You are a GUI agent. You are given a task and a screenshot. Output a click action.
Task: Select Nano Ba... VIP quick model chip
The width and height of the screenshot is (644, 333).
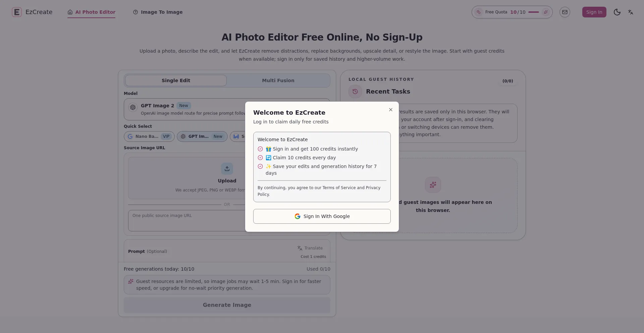[149, 136]
